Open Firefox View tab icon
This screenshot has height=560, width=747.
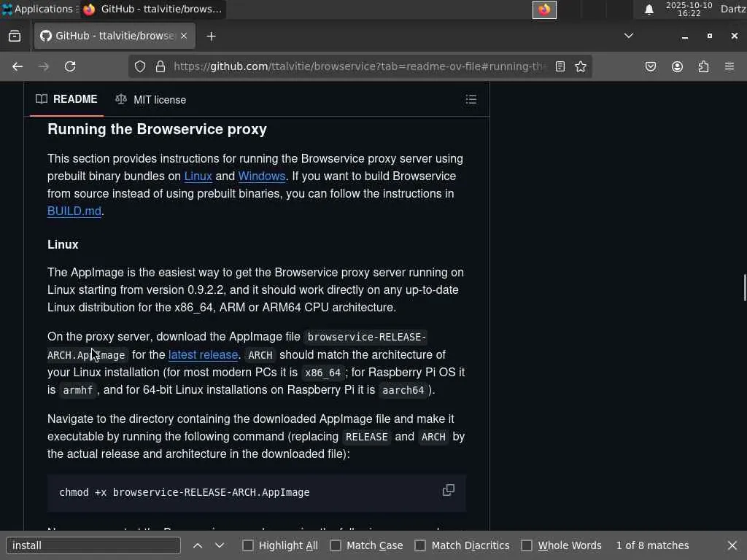pyautogui.click(x=15, y=36)
